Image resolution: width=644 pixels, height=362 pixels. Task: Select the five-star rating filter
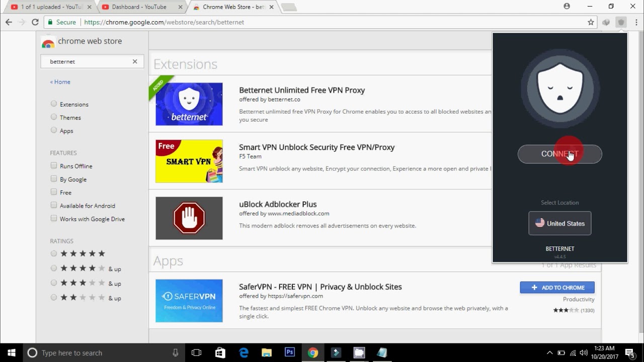[x=54, y=253]
